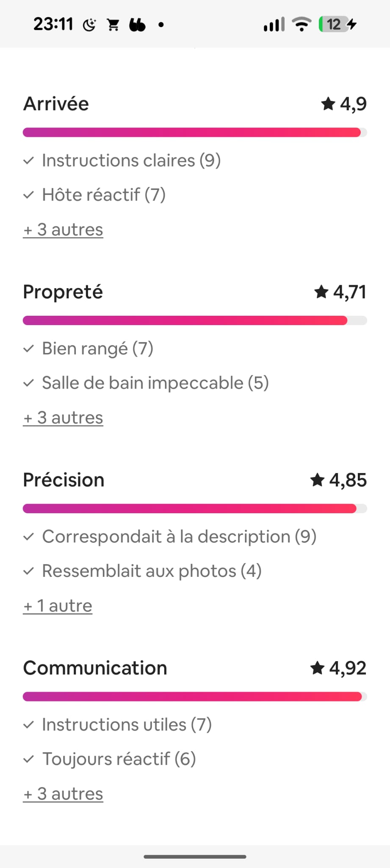
Task: Tap the Propreté rating progress bar
Action: point(195,320)
